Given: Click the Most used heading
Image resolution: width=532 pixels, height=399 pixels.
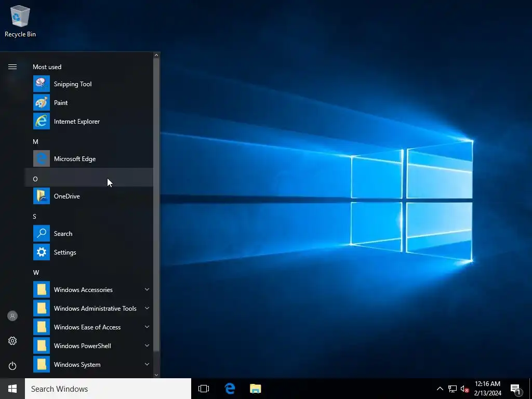Looking at the screenshot, I should coord(47,67).
